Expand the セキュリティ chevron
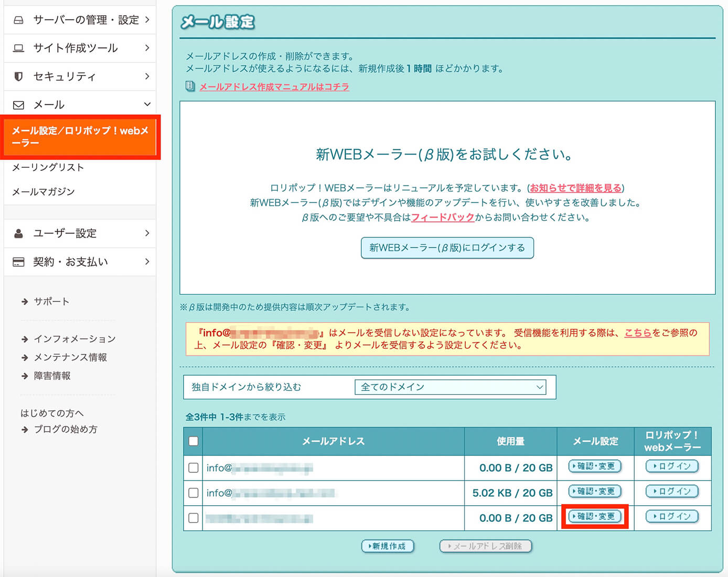This screenshot has height=577, width=728. 147,77
